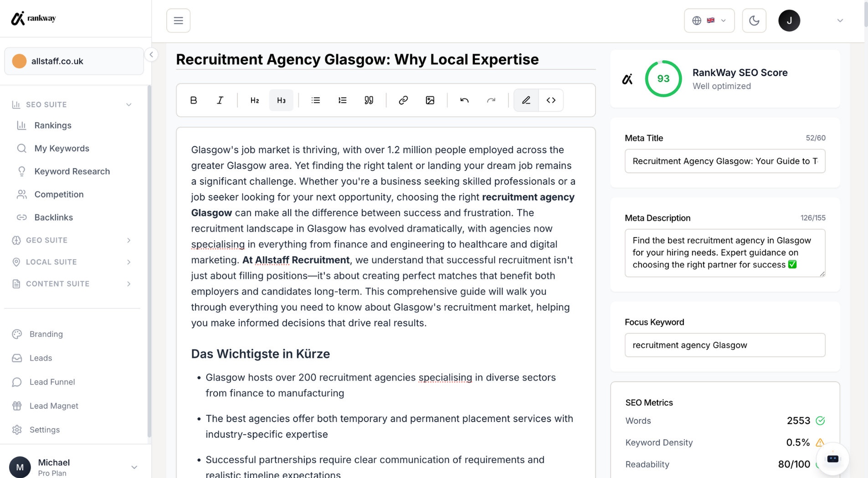
Task: Apply H2 heading style
Action: pos(255,100)
